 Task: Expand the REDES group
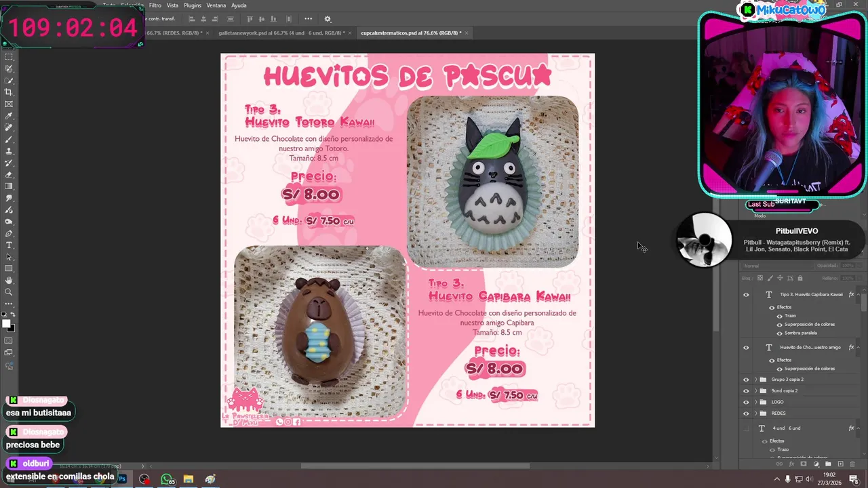756,413
